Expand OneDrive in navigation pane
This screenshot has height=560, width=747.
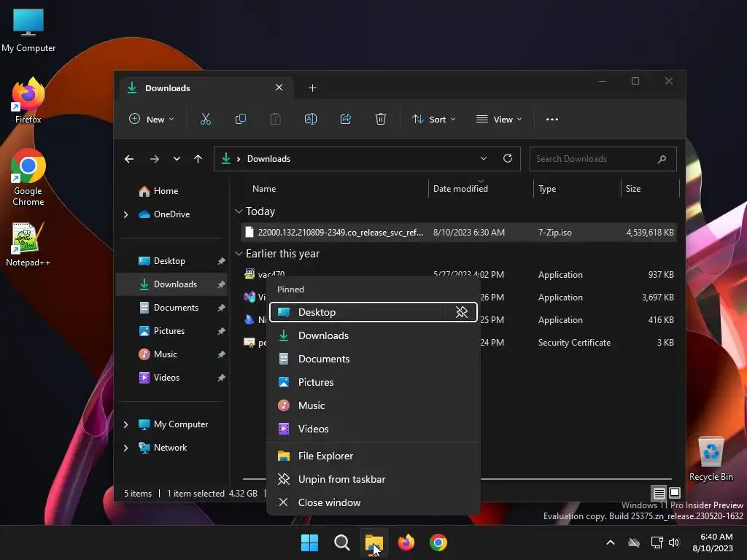tap(125, 215)
